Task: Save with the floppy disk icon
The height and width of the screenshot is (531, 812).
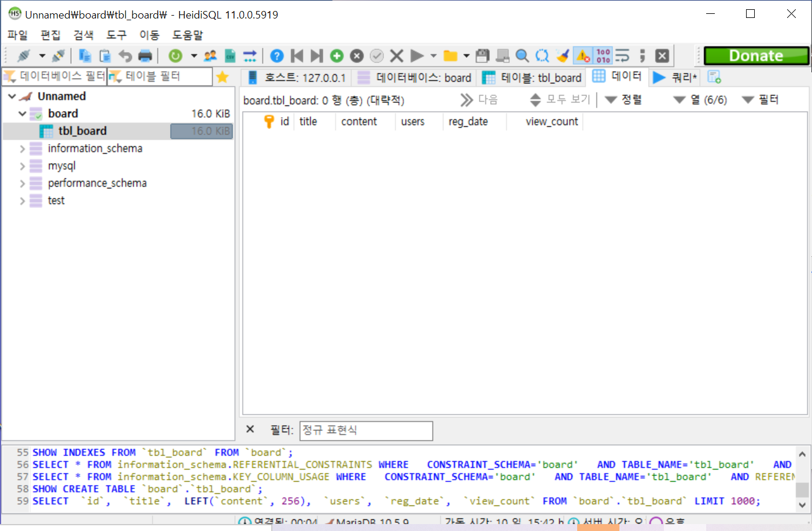Action: (x=482, y=56)
